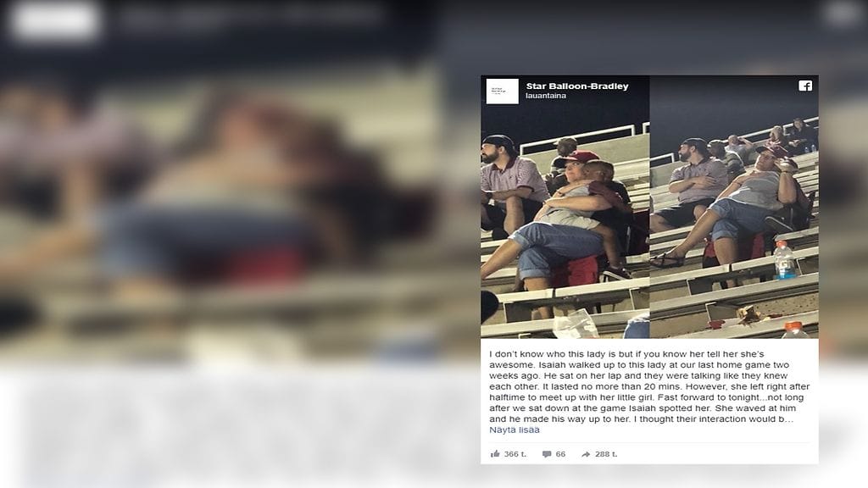This screenshot has height=488, width=868.
Task: Expand post with 'Näytä lisää' link
Action: pyautogui.click(x=515, y=430)
